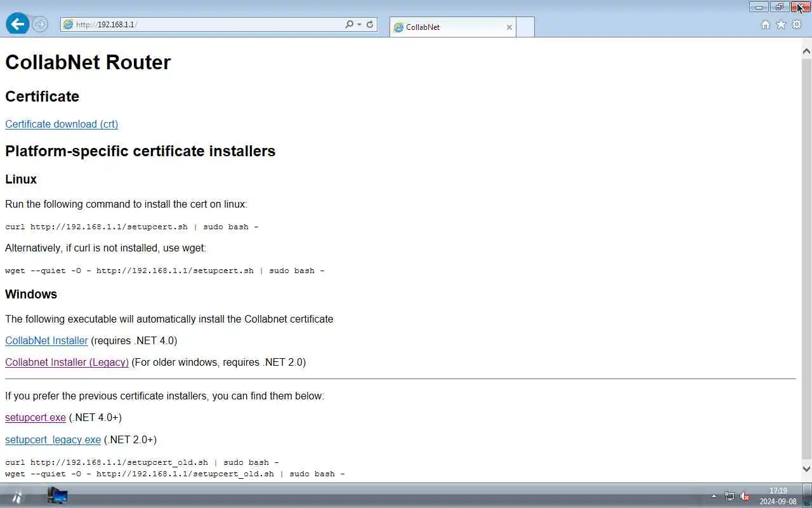Restore down the browser window
Image resolution: width=812 pixels, height=508 pixels.
[779, 7]
